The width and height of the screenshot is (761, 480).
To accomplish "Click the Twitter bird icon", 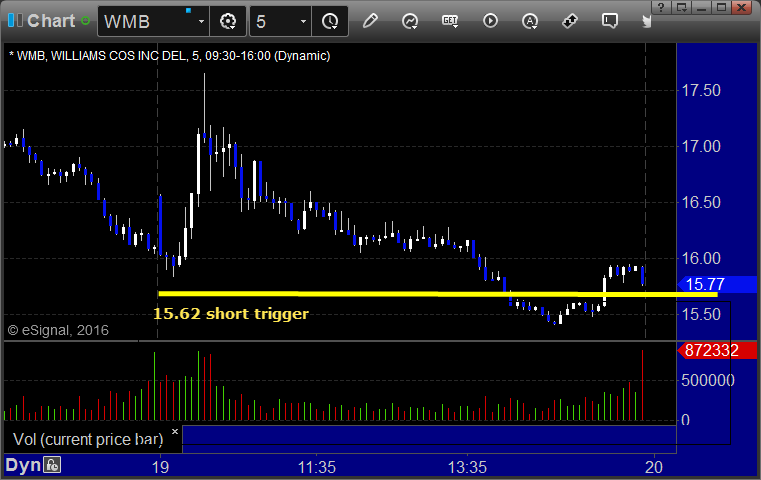I will tap(646, 21).
